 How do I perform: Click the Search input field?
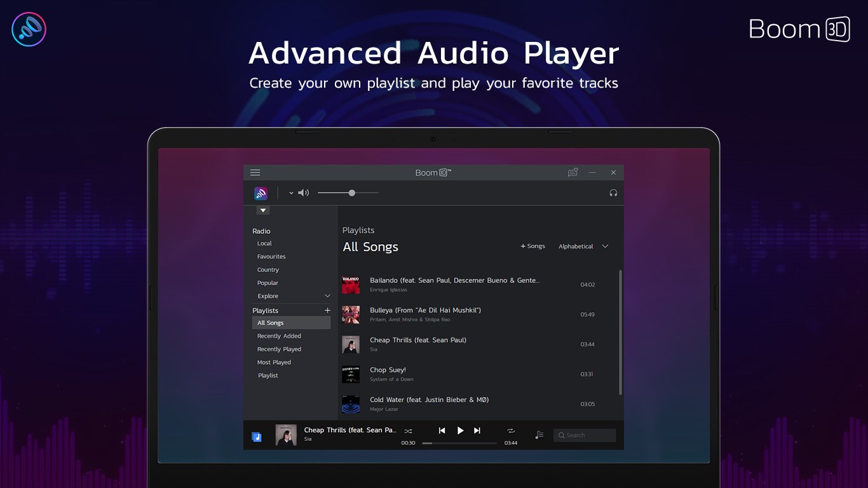pyautogui.click(x=585, y=435)
